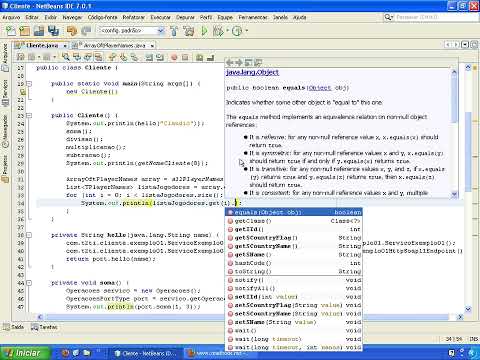Open the Executar menu

click(160, 17)
